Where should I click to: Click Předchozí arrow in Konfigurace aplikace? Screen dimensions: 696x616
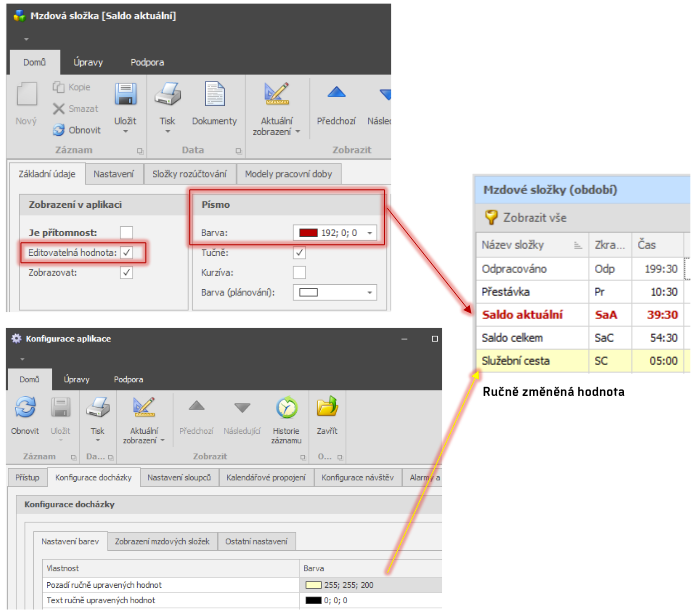point(197,406)
